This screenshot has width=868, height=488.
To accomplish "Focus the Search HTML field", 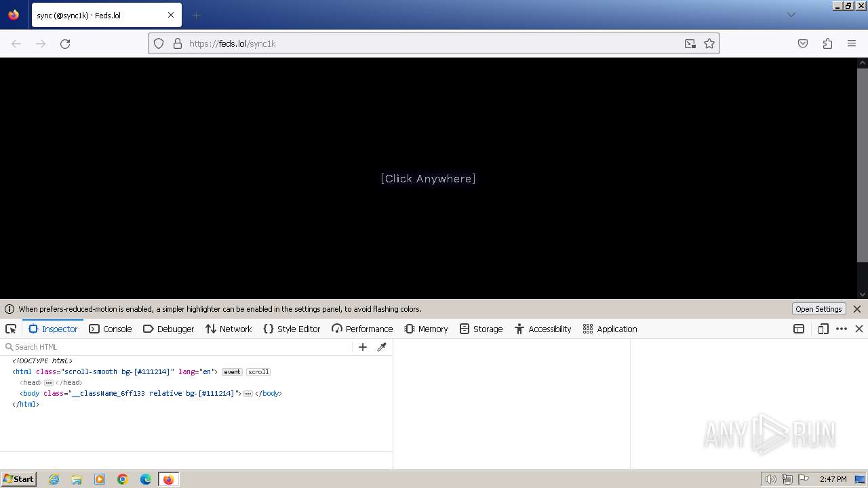I will 178,347.
